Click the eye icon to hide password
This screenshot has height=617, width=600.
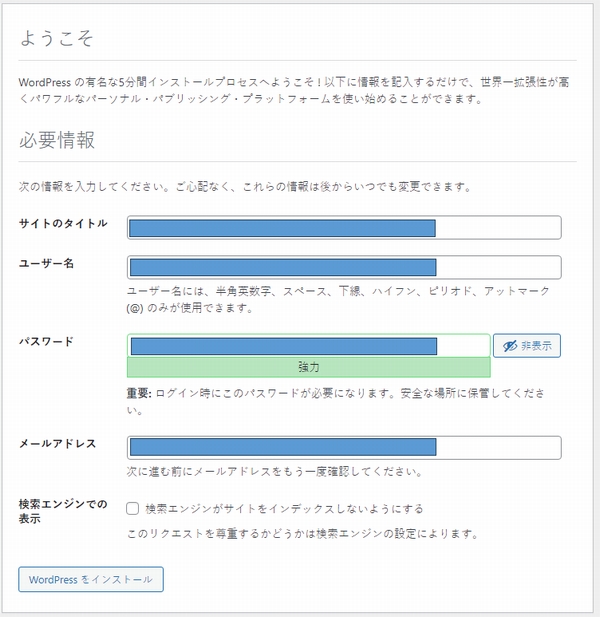pyautogui.click(x=510, y=346)
